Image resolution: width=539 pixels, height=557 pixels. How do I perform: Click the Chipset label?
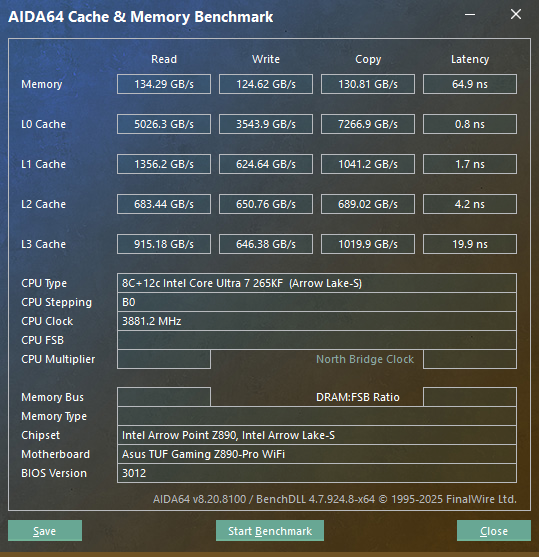coord(41,436)
